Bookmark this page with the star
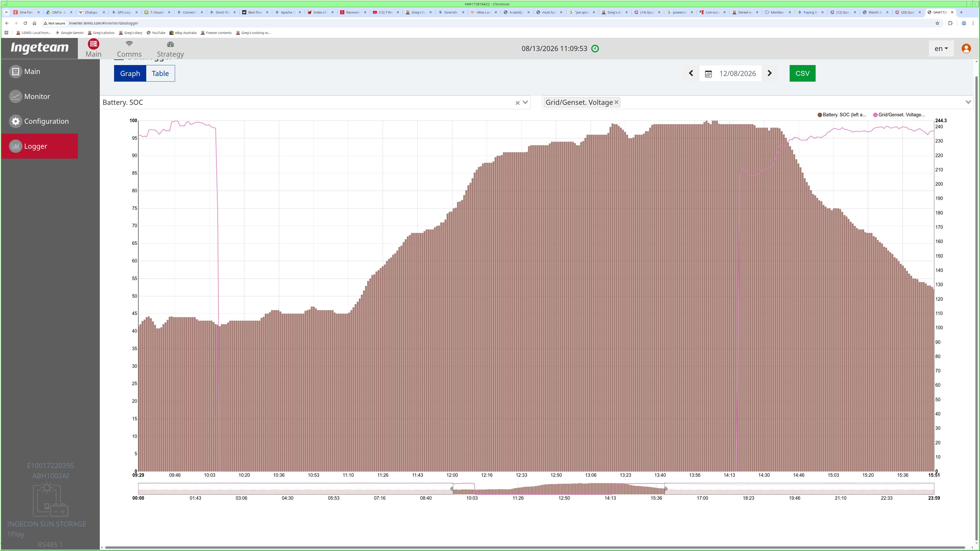Image resolution: width=980 pixels, height=551 pixels. click(937, 23)
